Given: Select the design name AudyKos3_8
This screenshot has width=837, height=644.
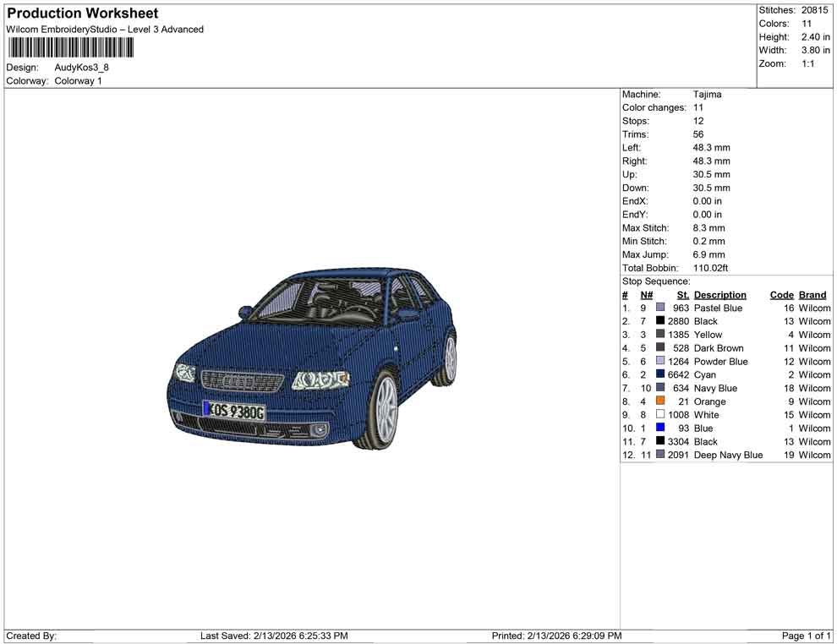Looking at the screenshot, I should coord(82,68).
